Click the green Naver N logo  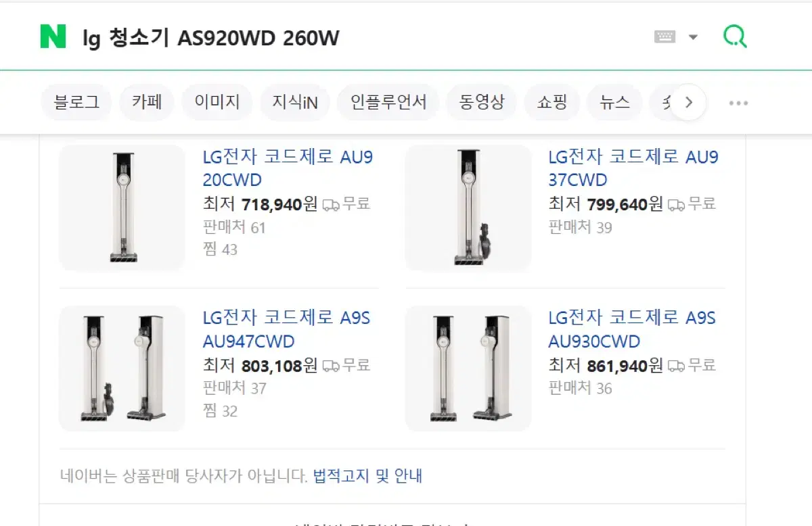coord(53,37)
